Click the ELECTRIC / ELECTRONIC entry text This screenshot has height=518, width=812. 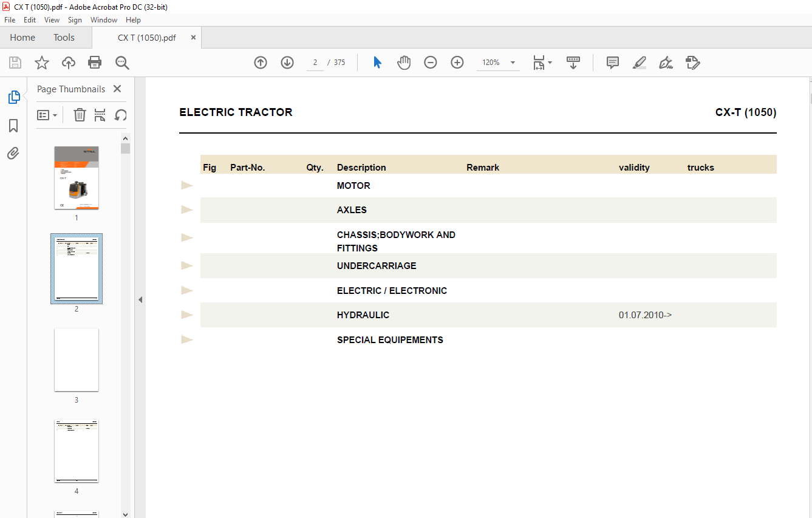click(392, 291)
